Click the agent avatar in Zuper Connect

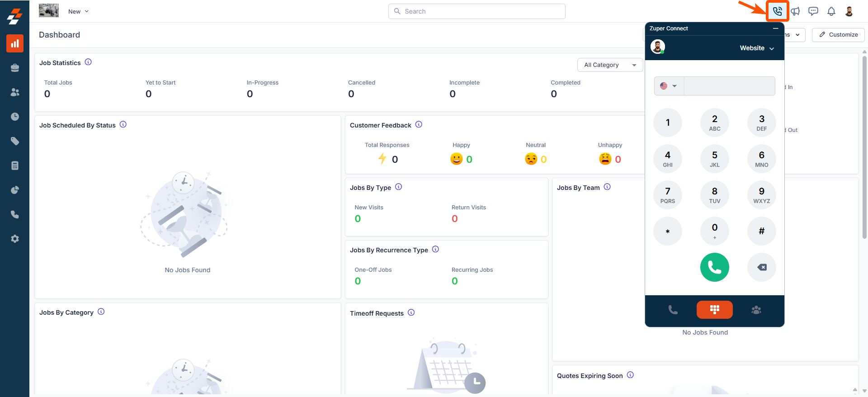pos(658,47)
